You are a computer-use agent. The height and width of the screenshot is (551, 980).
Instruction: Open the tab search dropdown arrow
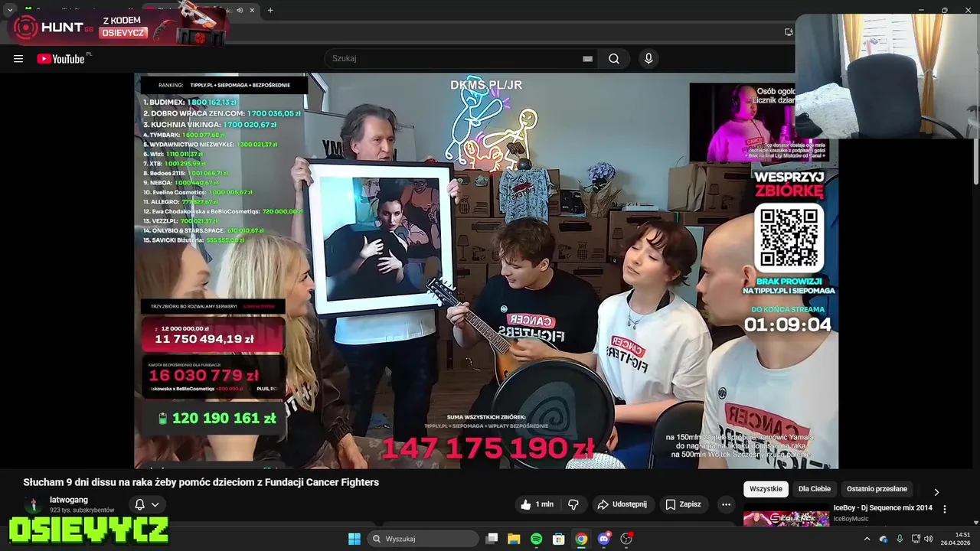(10, 10)
